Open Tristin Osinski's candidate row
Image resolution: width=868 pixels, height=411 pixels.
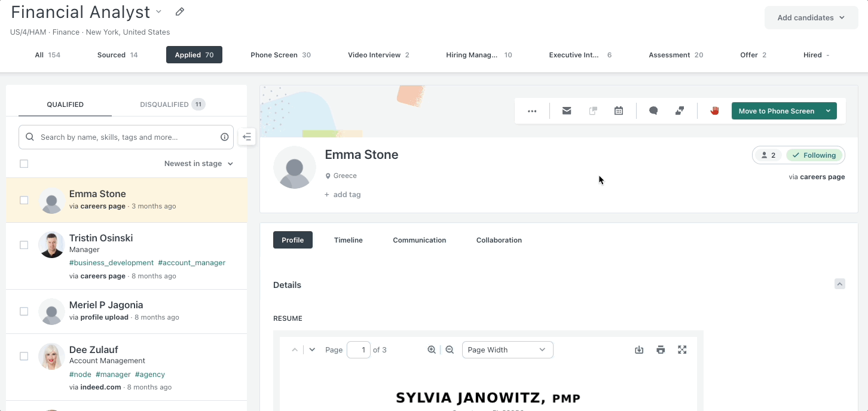point(126,256)
